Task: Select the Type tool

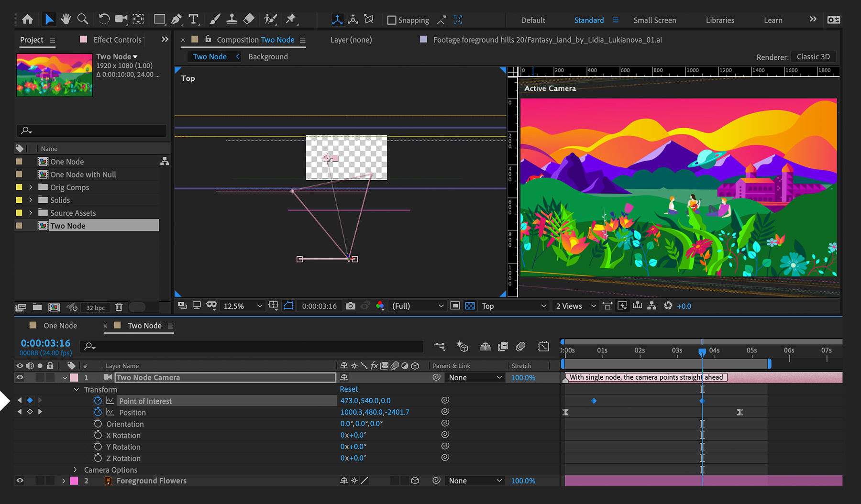Action: [x=193, y=19]
